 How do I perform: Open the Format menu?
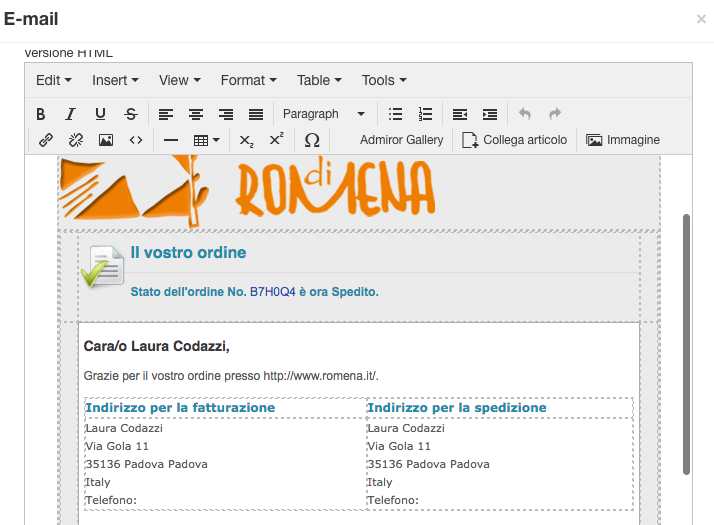point(249,81)
